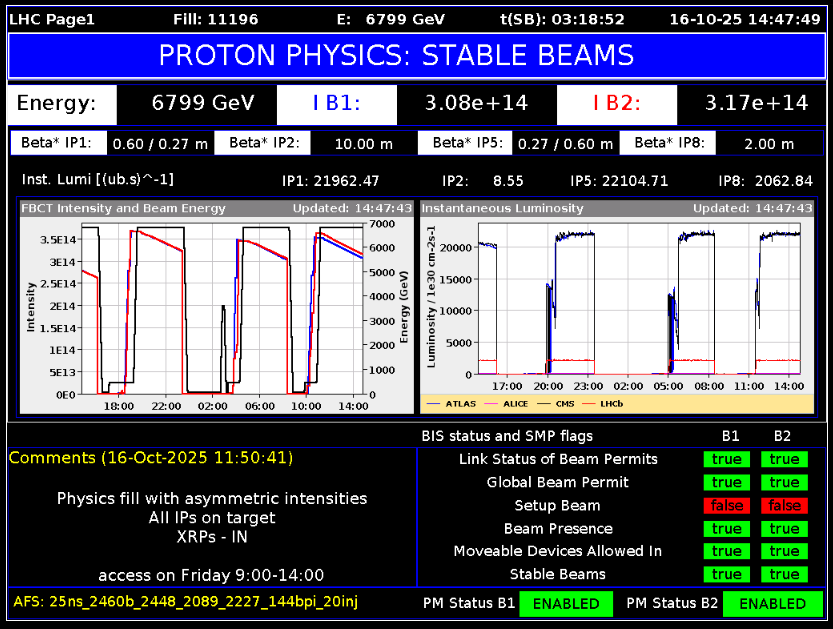
Task: Select the Instantaneous Luminosity chart header
Action: (x=502, y=209)
